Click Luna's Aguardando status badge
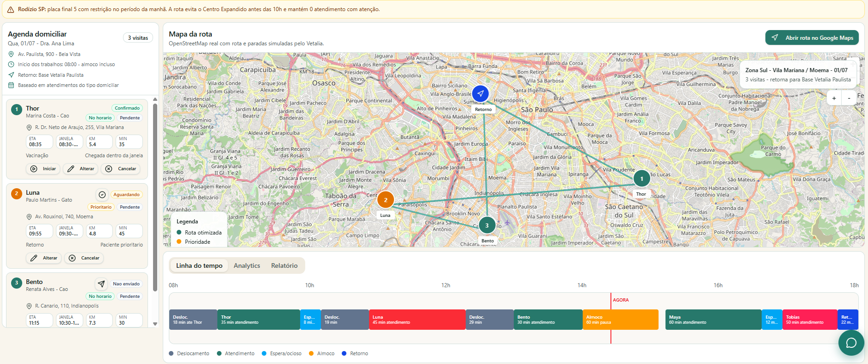This screenshot has height=364, width=868. 127,195
